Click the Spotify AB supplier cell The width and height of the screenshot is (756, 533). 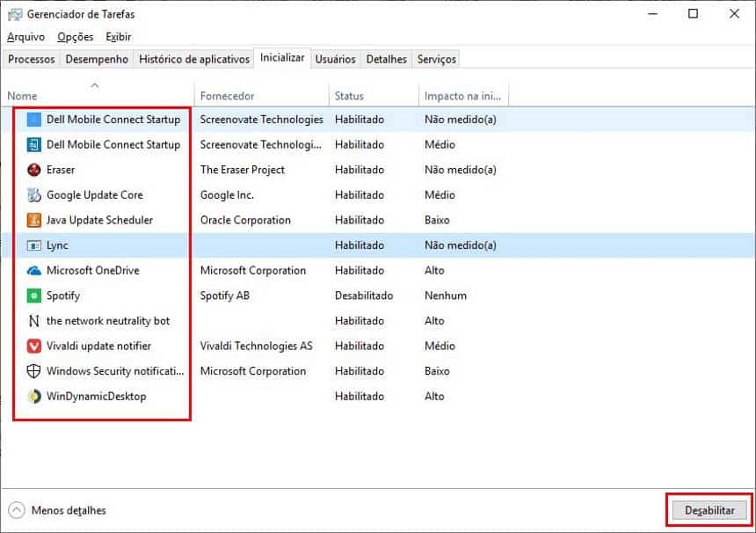pos(225,296)
